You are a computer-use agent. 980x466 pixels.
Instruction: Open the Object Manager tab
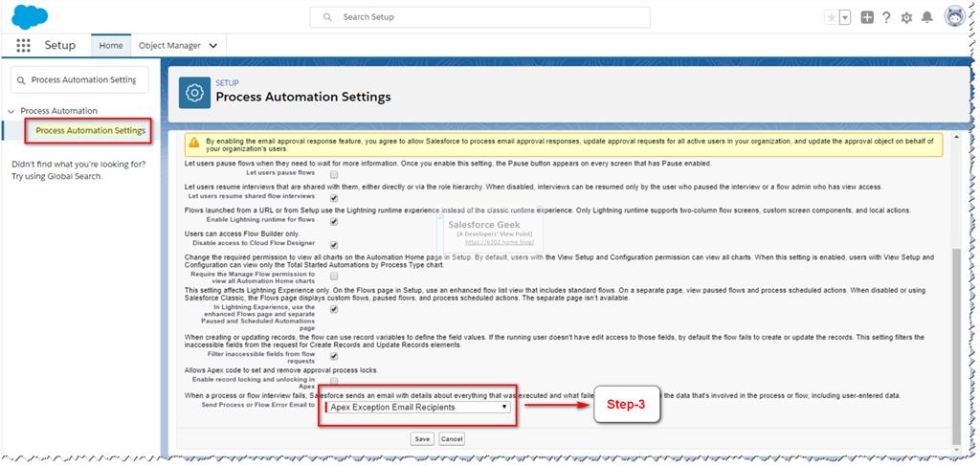169,46
